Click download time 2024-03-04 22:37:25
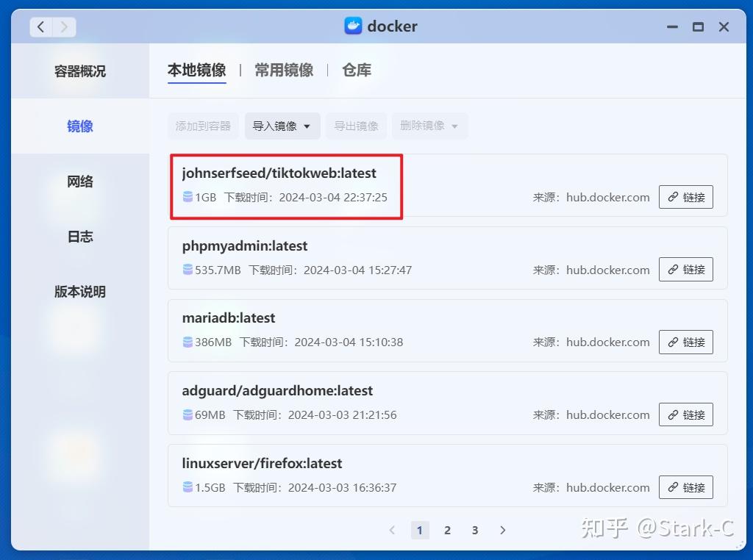 (333, 197)
